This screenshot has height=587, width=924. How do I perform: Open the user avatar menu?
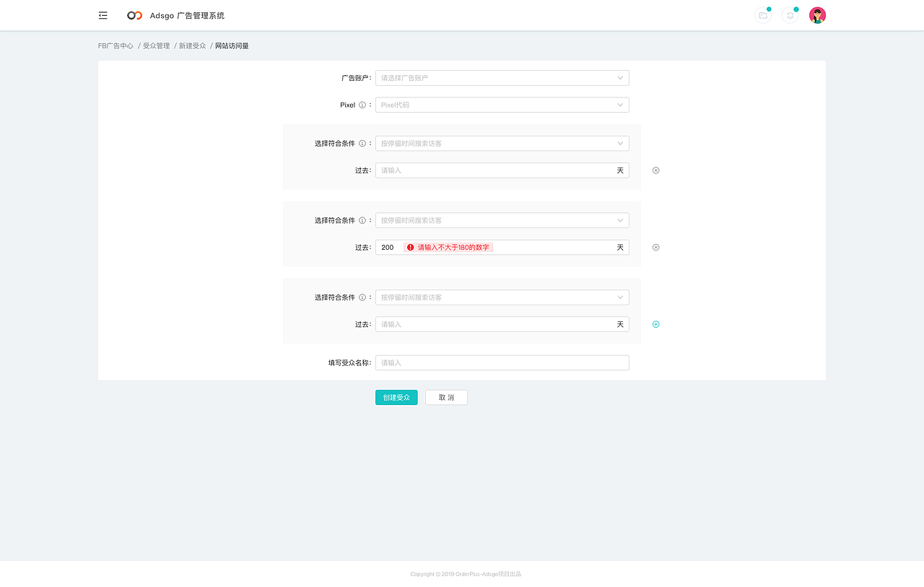tap(817, 15)
